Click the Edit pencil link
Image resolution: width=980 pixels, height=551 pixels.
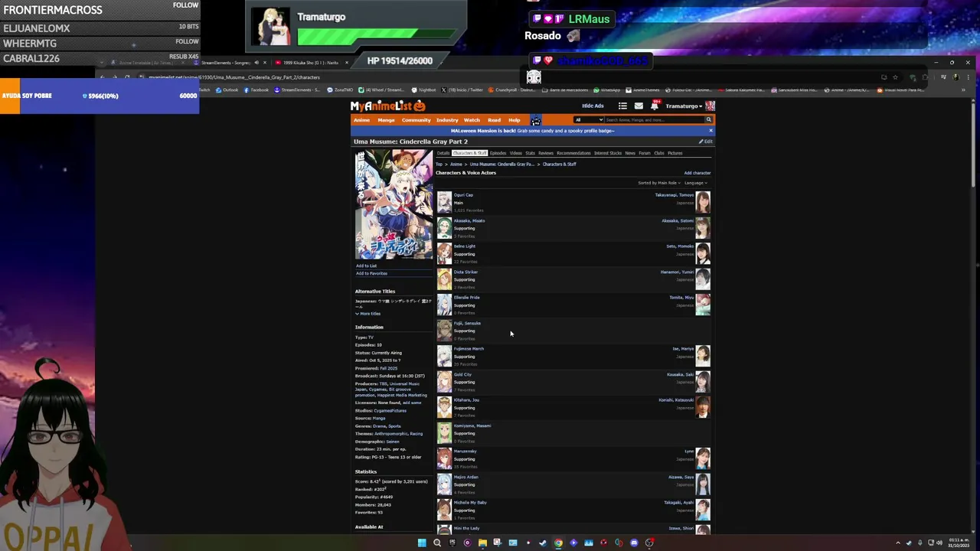[706, 142]
